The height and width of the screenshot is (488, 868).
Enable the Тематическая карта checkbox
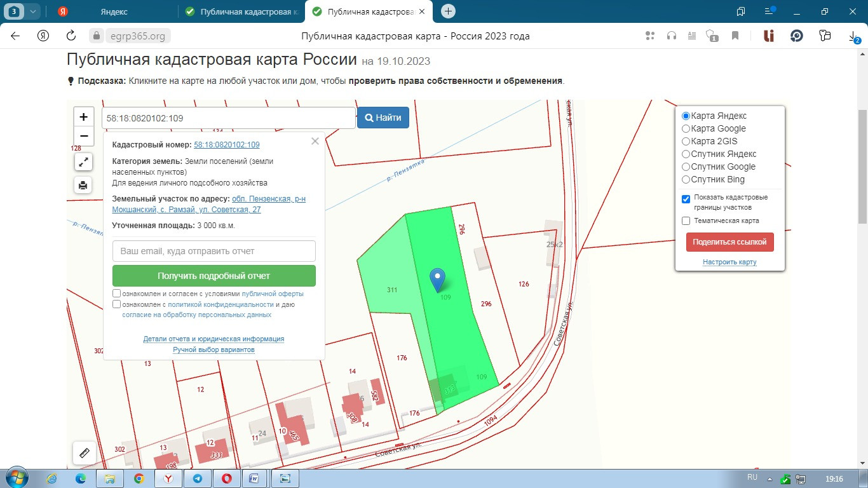click(x=686, y=221)
